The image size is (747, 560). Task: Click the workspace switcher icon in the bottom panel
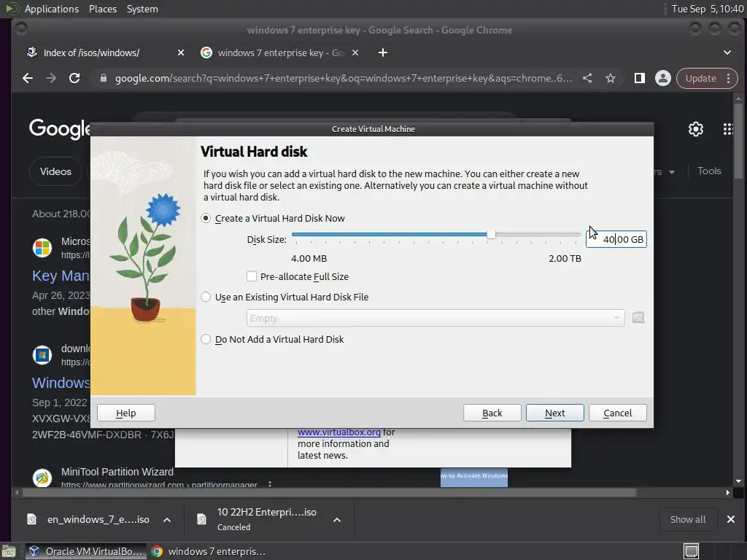691,551
